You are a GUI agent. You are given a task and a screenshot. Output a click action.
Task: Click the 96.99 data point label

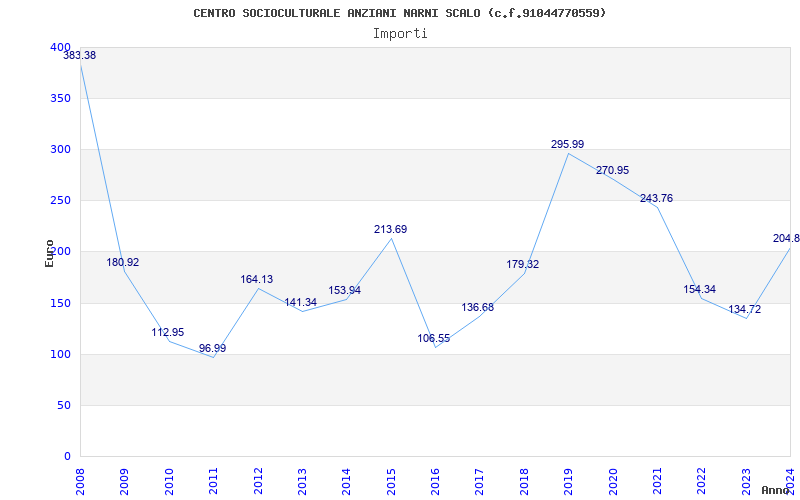[x=212, y=348]
